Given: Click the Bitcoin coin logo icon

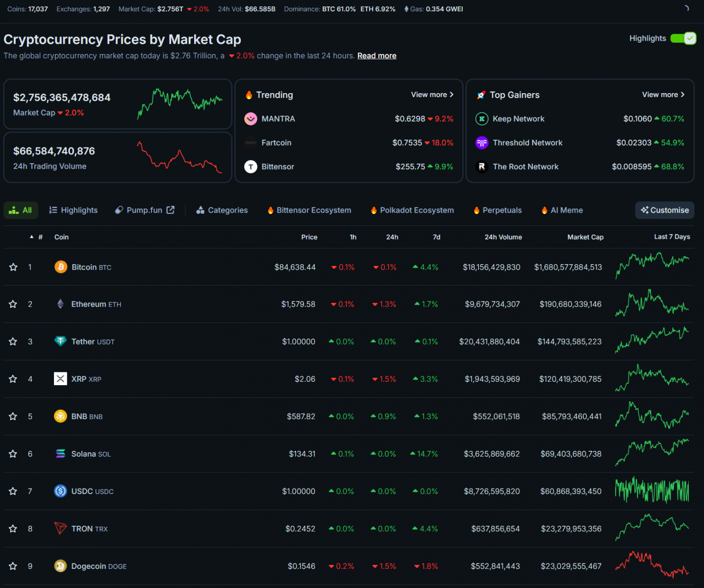Looking at the screenshot, I should 61,267.
